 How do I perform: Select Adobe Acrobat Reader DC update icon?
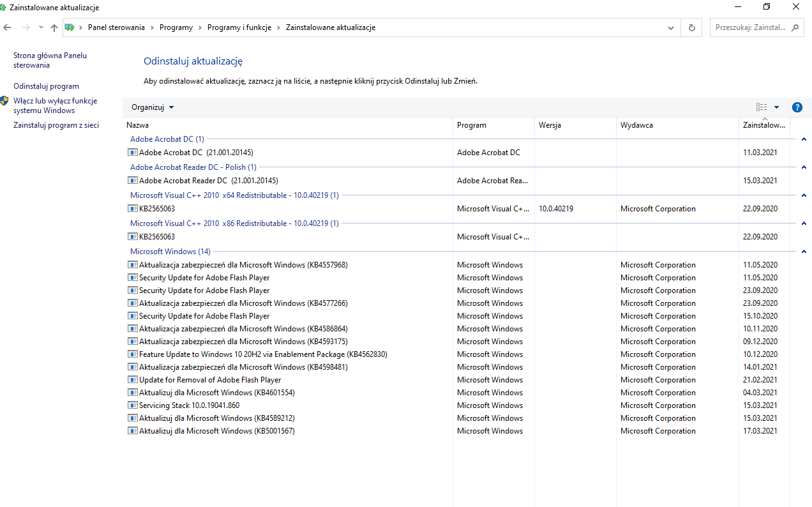(133, 181)
